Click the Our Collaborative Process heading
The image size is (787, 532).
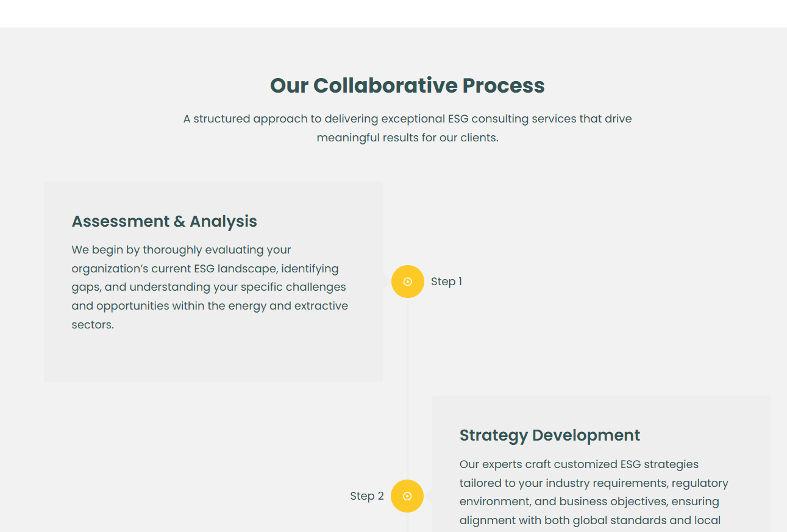point(407,85)
